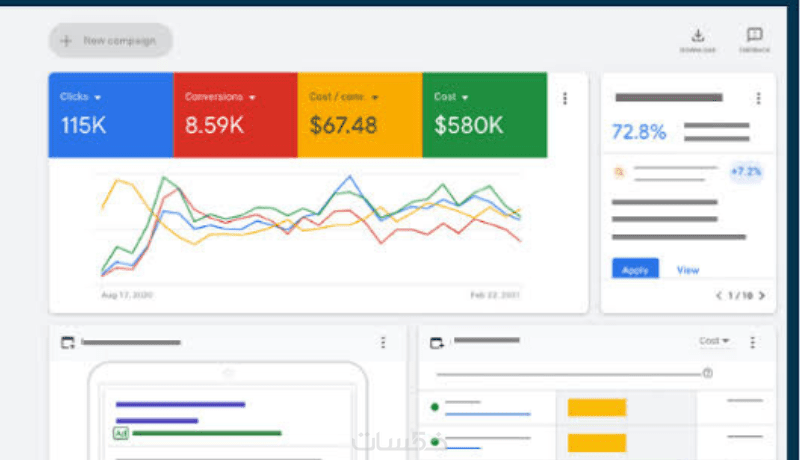Open the bottom right card's three-dot menu
The width and height of the screenshot is (800, 460).
pyautogui.click(x=753, y=342)
